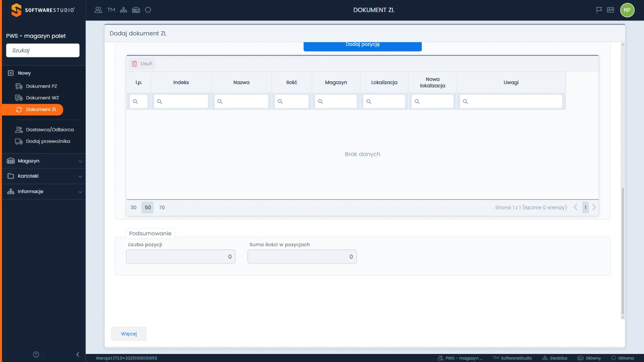Click the Usuń trash button
Viewport: 644px width, 362px height.
pyautogui.click(x=142, y=64)
